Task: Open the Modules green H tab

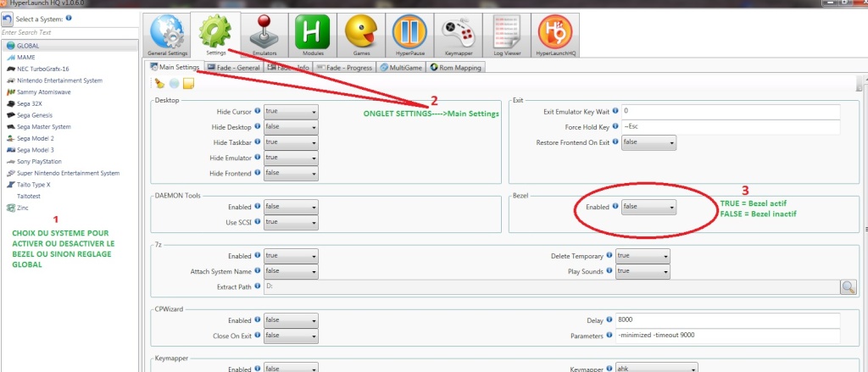Action: 313,36
